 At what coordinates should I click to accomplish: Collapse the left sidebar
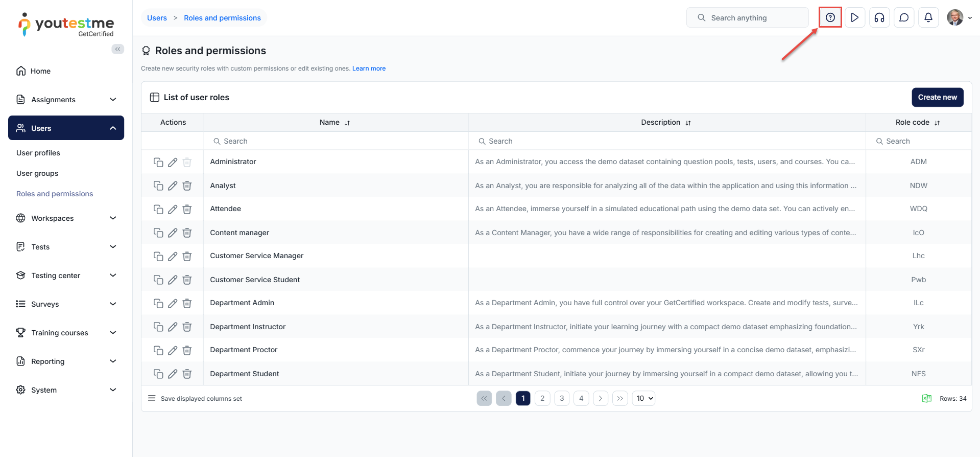118,49
